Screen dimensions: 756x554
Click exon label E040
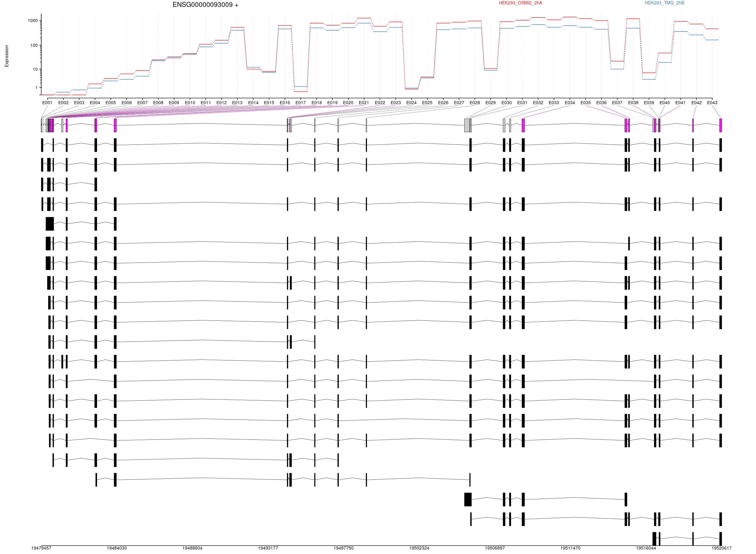(665, 103)
